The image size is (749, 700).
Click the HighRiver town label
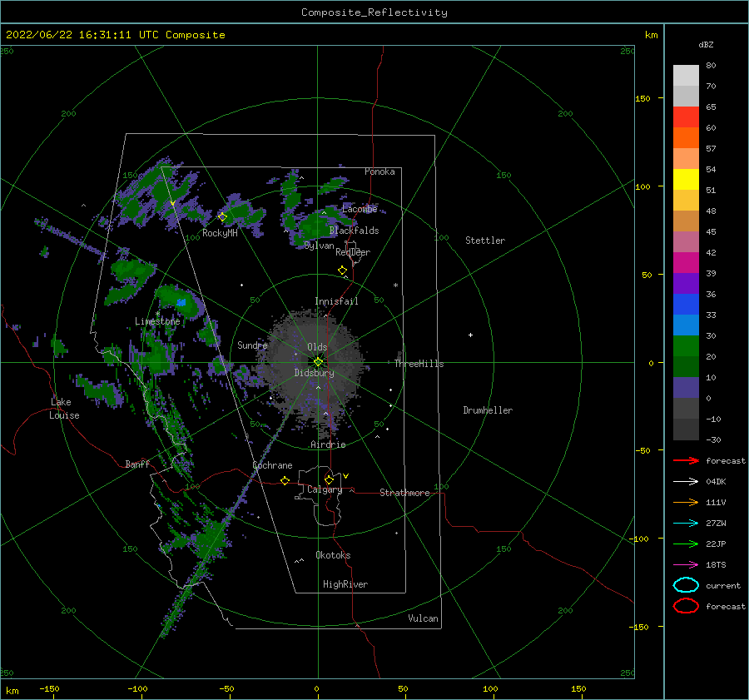click(345, 584)
